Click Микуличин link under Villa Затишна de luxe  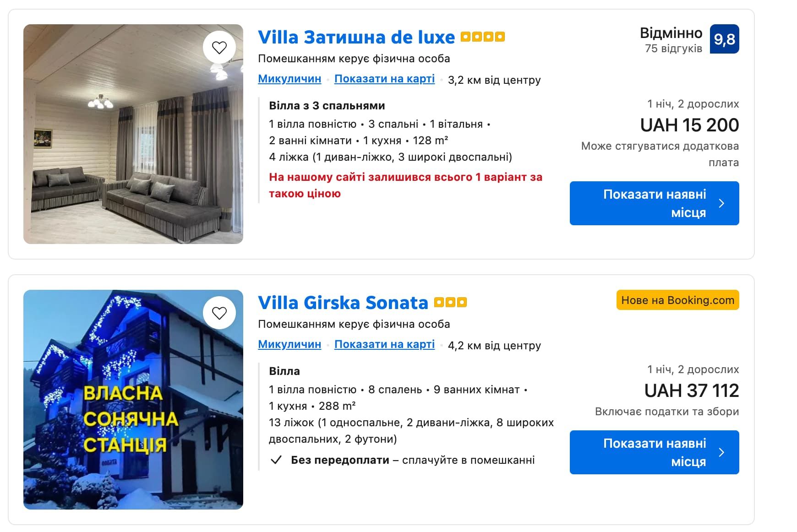[289, 79]
